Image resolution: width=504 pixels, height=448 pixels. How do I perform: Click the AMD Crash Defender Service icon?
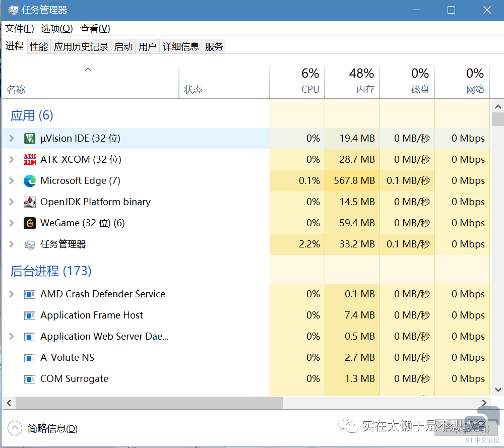pos(30,294)
